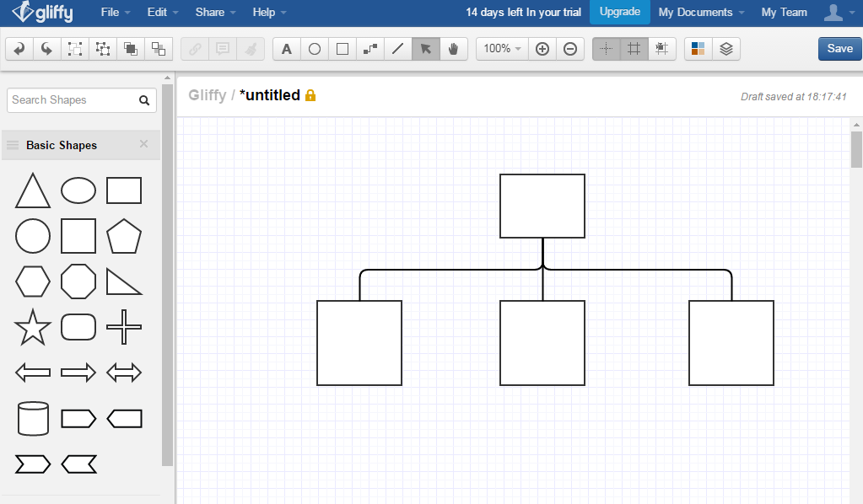Open the color themes icon
The width and height of the screenshot is (863, 504).
pyautogui.click(x=698, y=49)
